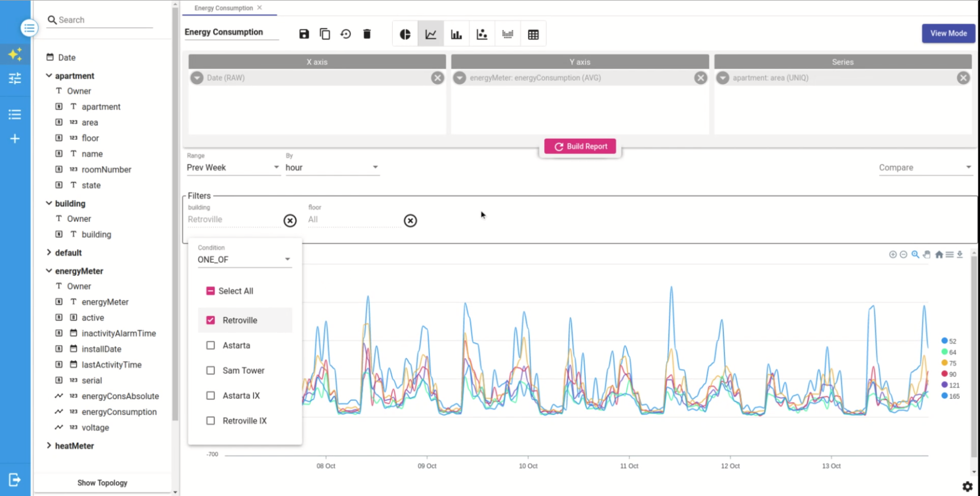The image size is (980, 496).
Task: Expand the heatMeter tree node
Action: coord(49,446)
